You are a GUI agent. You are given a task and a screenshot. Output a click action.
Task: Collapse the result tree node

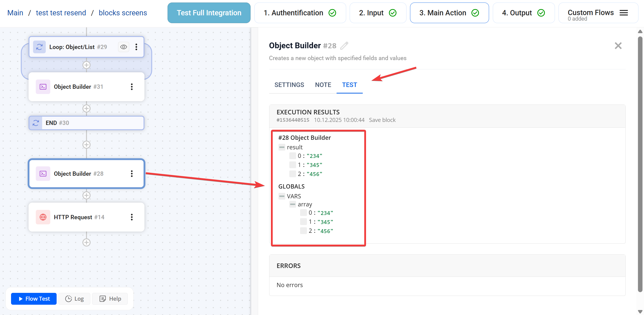(282, 147)
